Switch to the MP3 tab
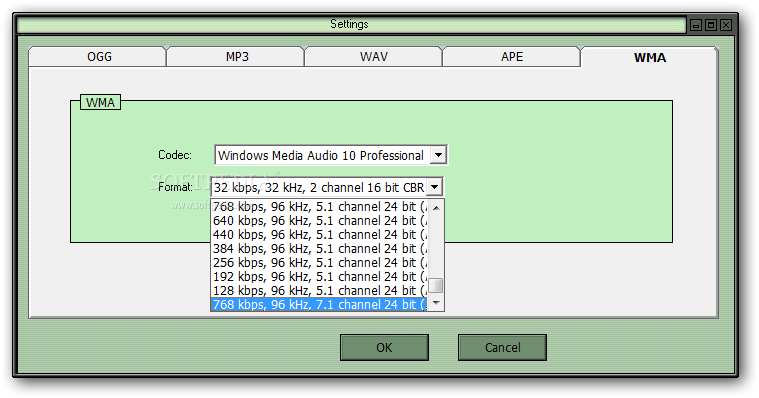759x398 pixels. pyautogui.click(x=236, y=57)
